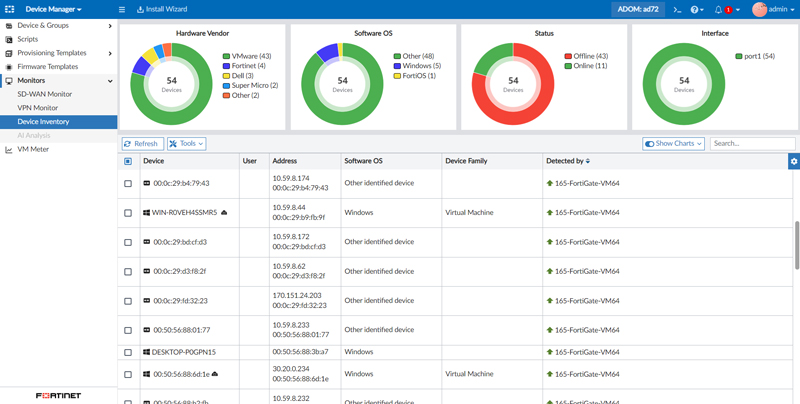Check the box for 00:0c:29:b4:79:43
800x404 pixels.
point(128,184)
